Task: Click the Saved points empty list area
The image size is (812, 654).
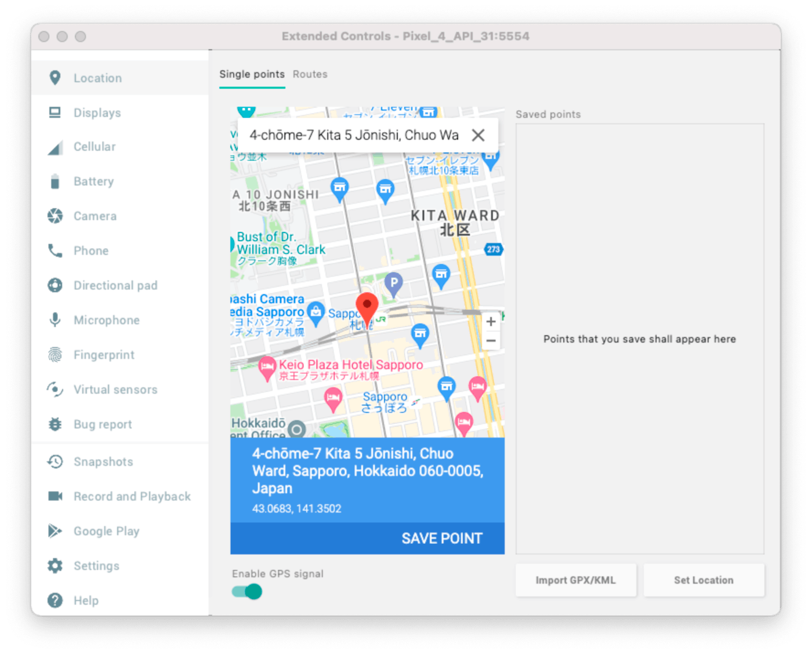Action: tap(640, 339)
